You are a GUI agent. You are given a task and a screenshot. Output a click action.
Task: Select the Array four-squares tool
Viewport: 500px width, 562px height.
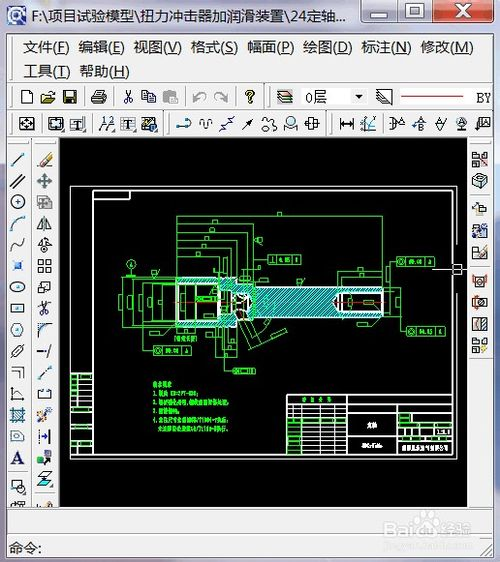44,266
